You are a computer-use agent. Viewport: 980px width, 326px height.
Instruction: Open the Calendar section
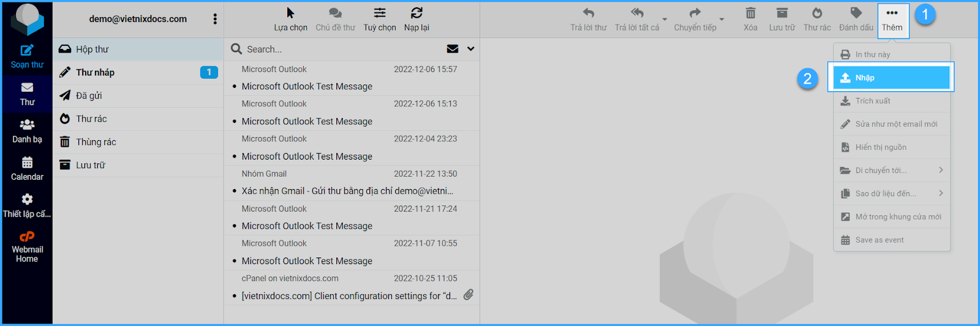point(27,169)
